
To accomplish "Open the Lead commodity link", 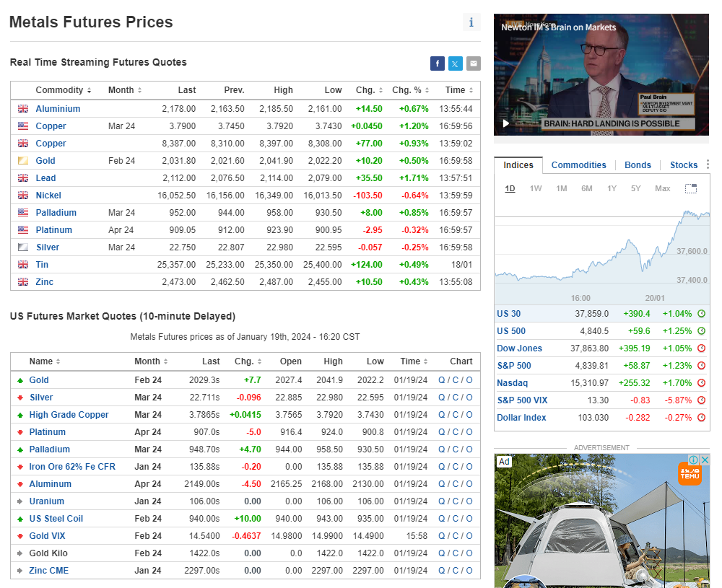I will click(x=45, y=178).
